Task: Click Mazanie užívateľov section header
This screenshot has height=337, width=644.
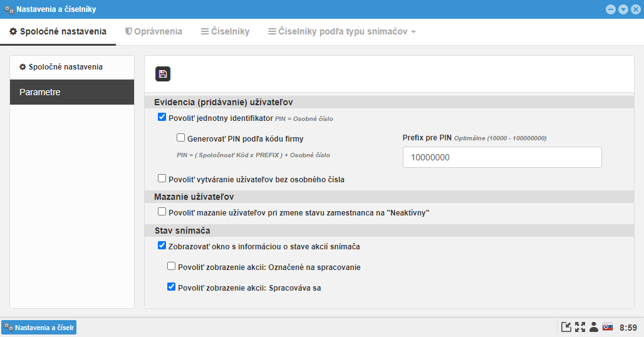Action: click(x=194, y=197)
